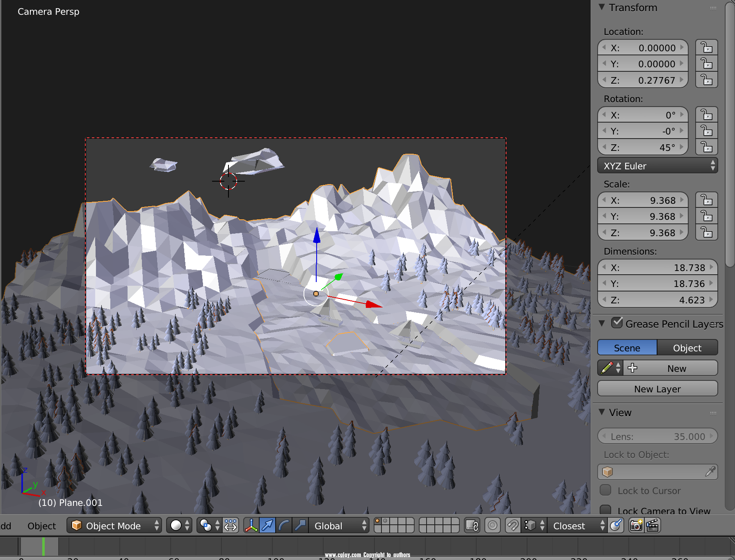Click Dimensions Y field 18.736

click(x=657, y=283)
